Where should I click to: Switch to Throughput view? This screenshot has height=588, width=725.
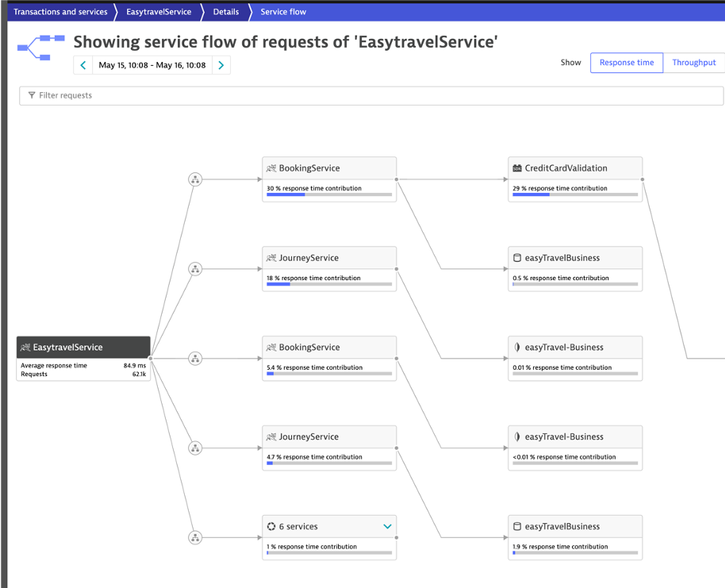693,63
